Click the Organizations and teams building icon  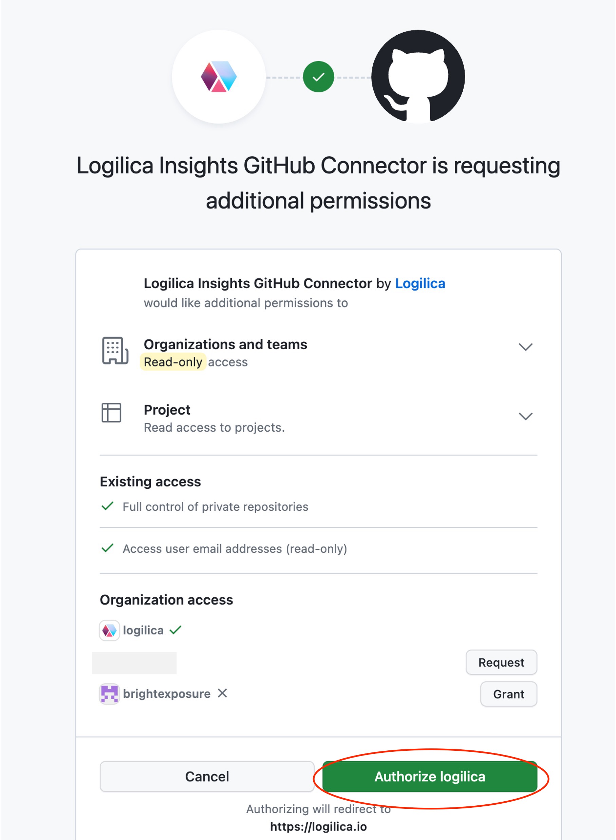pyautogui.click(x=115, y=351)
